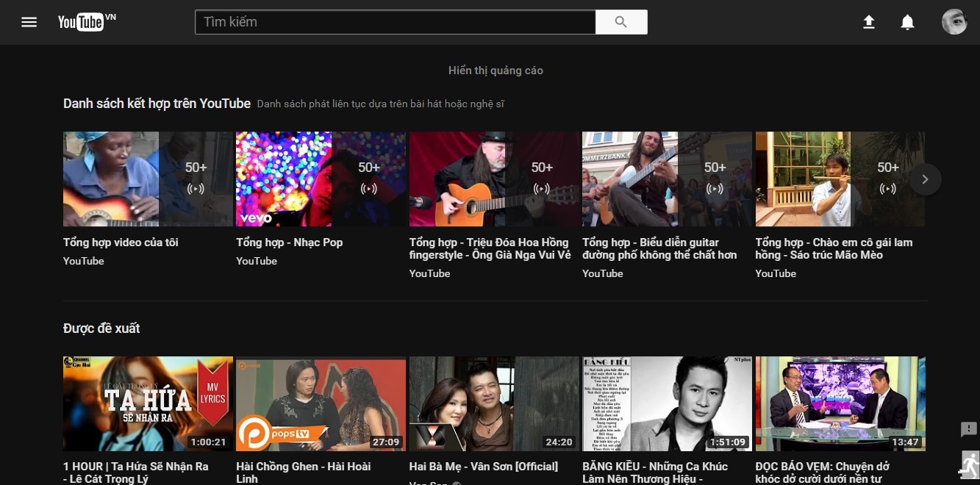Click the magnifier icon to search
The width and height of the screenshot is (980, 485).
click(621, 22)
